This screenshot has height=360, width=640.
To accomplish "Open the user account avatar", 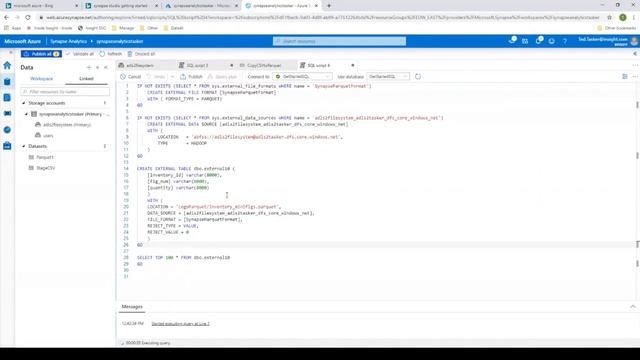I will [634, 41].
